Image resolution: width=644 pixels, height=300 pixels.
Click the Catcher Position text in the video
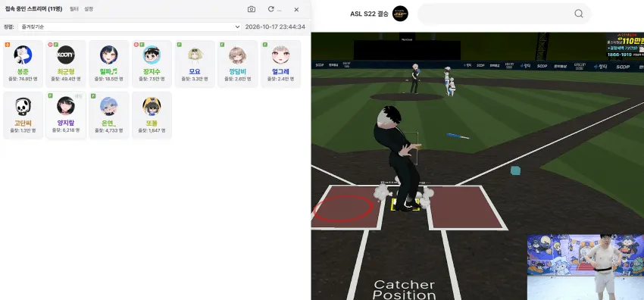click(x=404, y=289)
